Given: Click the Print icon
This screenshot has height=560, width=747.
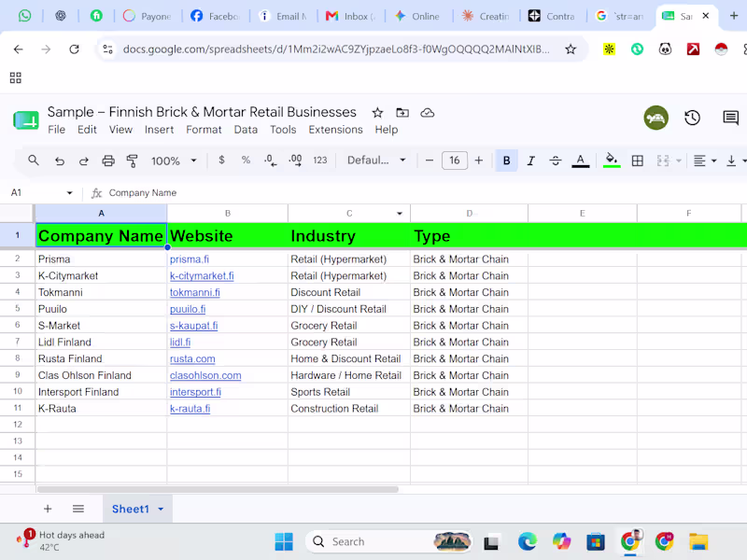Looking at the screenshot, I should tap(108, 161).
